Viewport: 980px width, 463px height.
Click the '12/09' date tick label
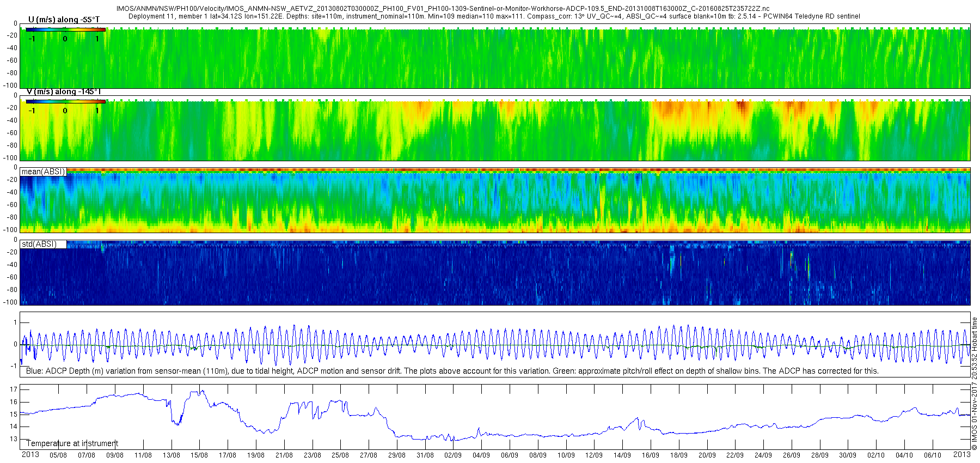point(594,455)
